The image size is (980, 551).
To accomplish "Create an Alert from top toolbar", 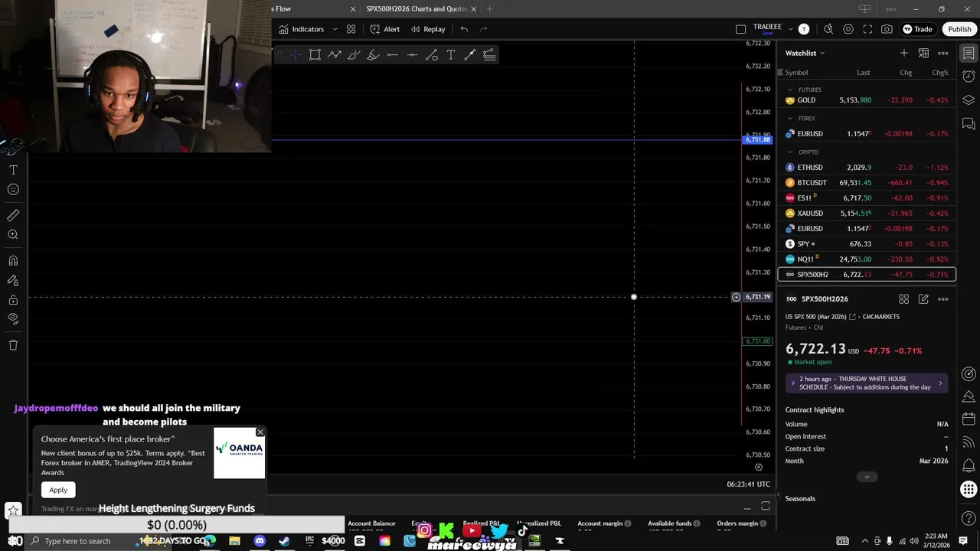I will click(x=385, y=29).
